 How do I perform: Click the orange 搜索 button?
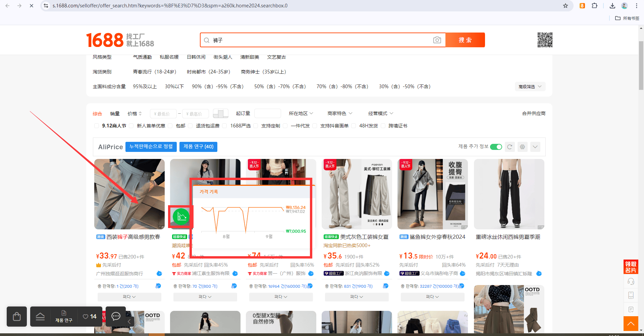[x=465, y=40]
